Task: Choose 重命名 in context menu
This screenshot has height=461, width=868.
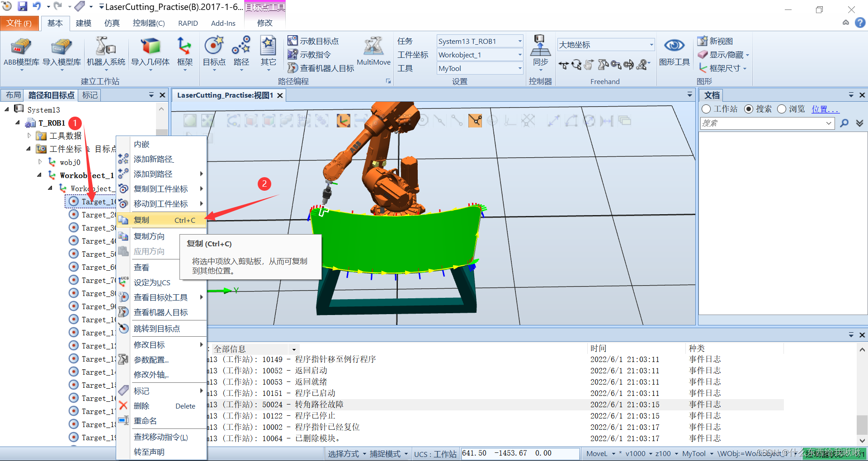Action: (161, 421)
